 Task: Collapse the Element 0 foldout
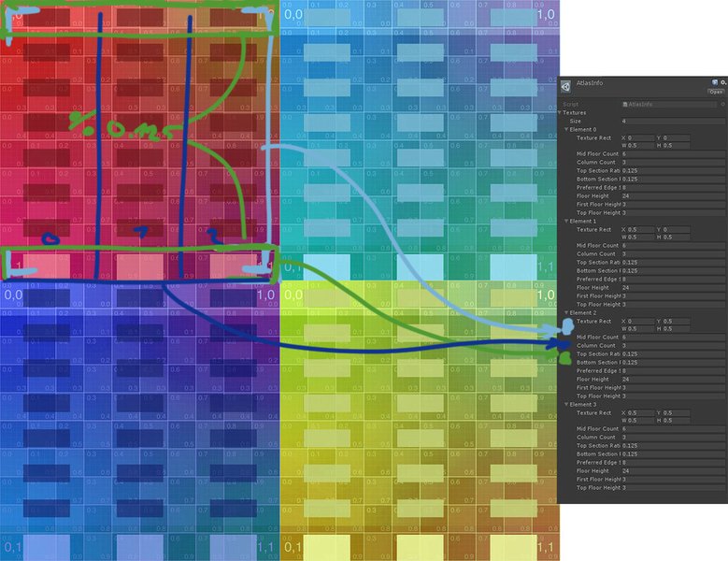[x=566, y=130]
